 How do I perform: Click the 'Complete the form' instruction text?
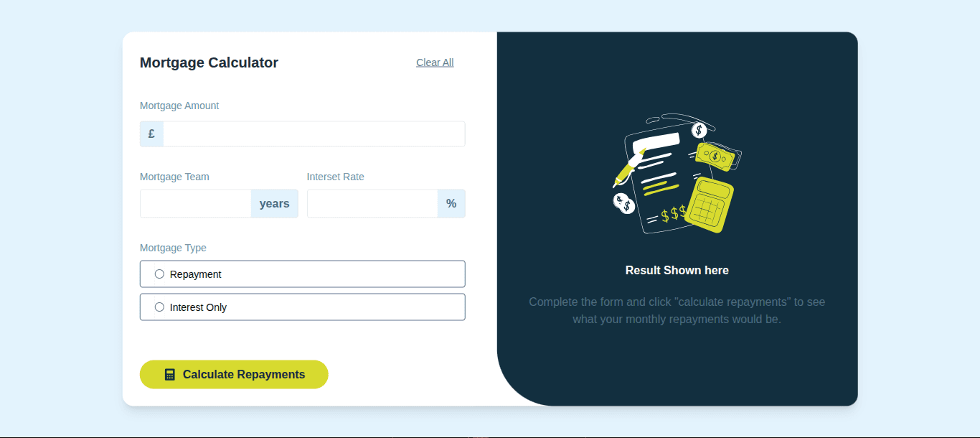[677, 311]
